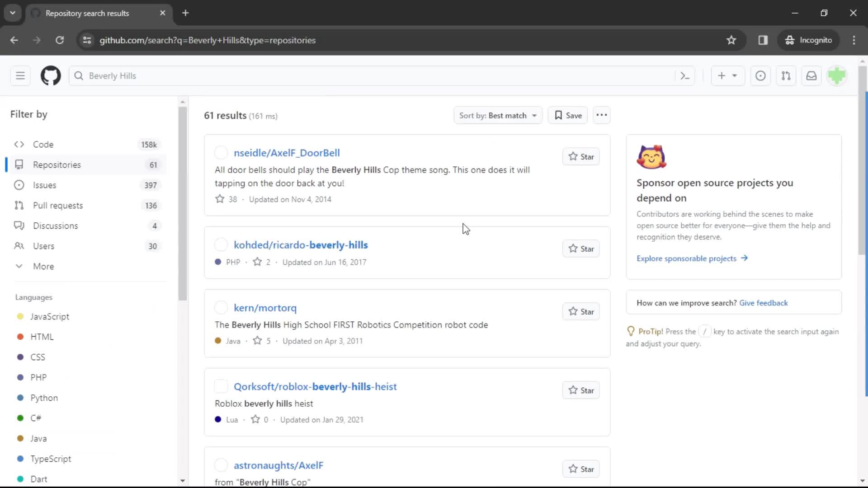Star the kohded/ricardo-beverly-hills repository
The height and width of the screenshot is (488, 868).
coord(581,249)
